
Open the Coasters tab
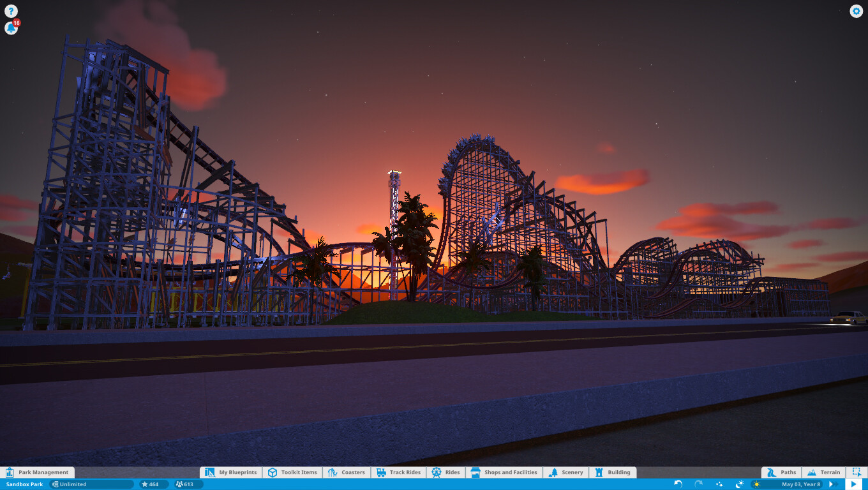[347, 472]
